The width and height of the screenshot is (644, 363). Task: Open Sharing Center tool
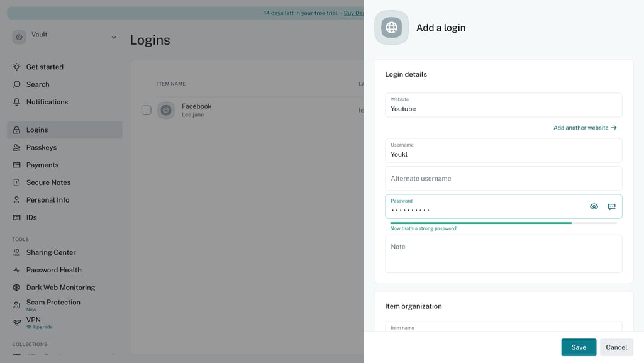tap(65, 252)
